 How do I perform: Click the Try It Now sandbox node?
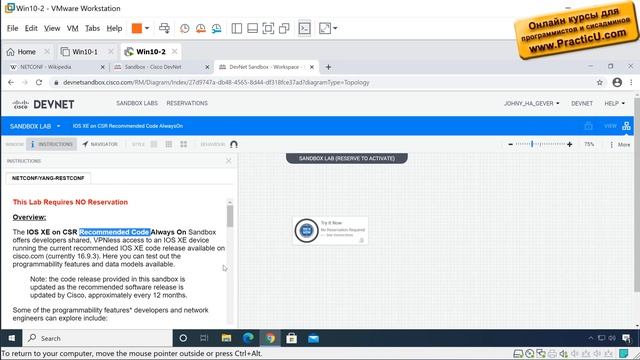(x=330, y=230)
